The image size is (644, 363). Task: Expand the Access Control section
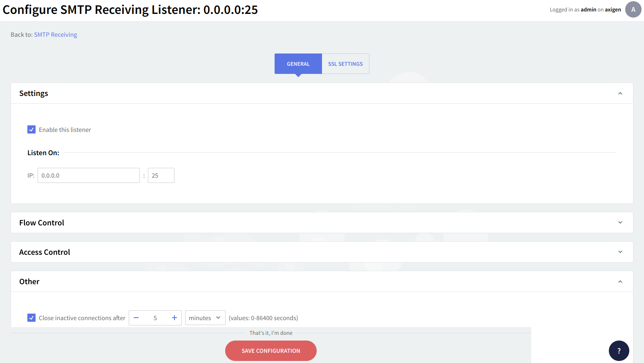[620, 252]
